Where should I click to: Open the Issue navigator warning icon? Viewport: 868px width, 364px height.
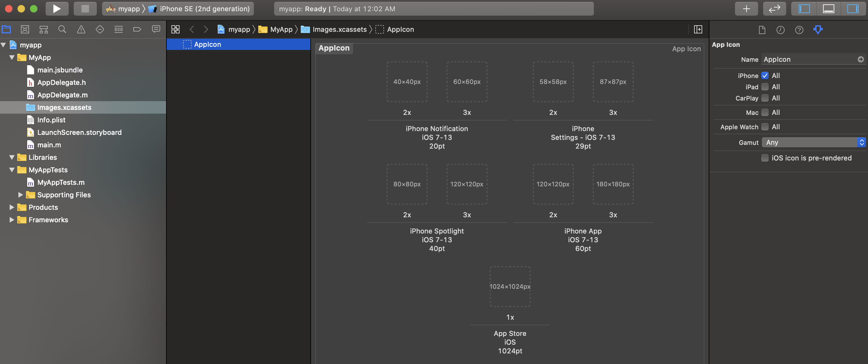pyautogui.click(x=81, y=29)
